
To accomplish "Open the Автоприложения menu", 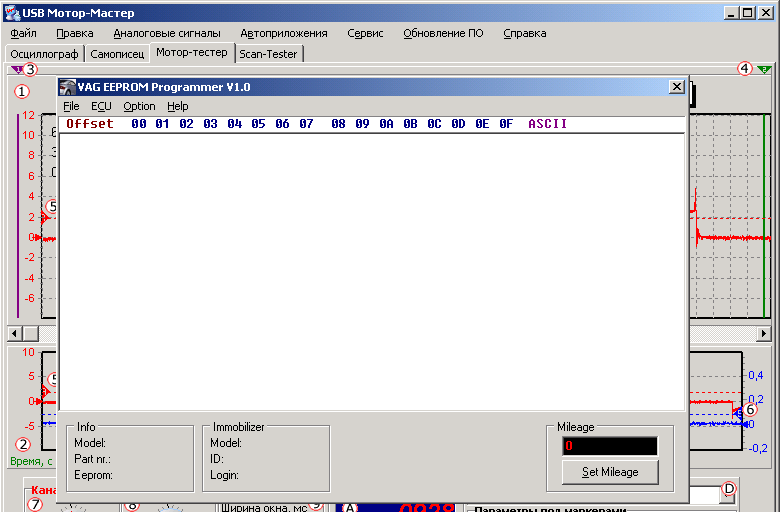I will pos(284,33).
